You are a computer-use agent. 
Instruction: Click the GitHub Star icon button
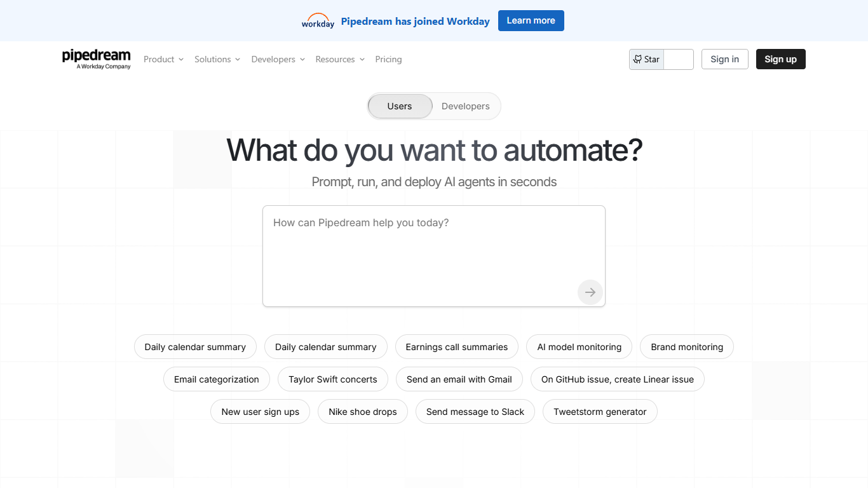[x=646, y=59]
